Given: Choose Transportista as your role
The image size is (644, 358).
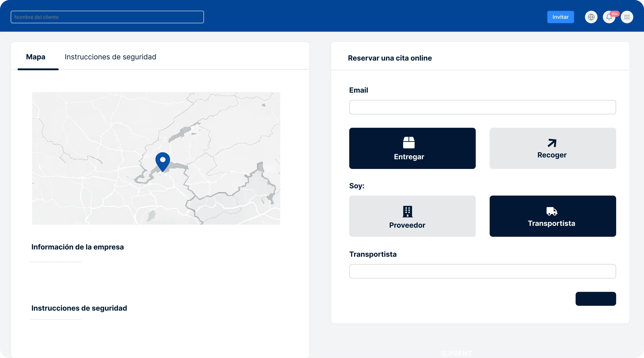Looking at the screenshot, I should tap(553, 216).
